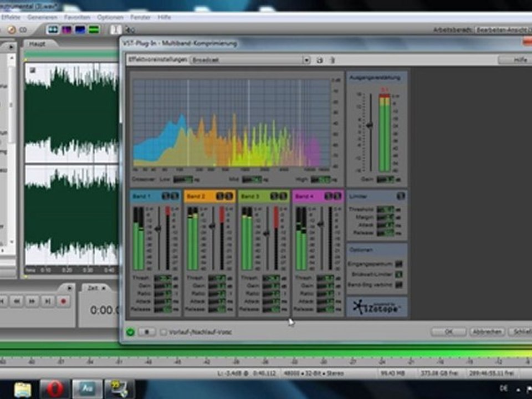
Task: Open the CD view icon
Action: point(12,29)
